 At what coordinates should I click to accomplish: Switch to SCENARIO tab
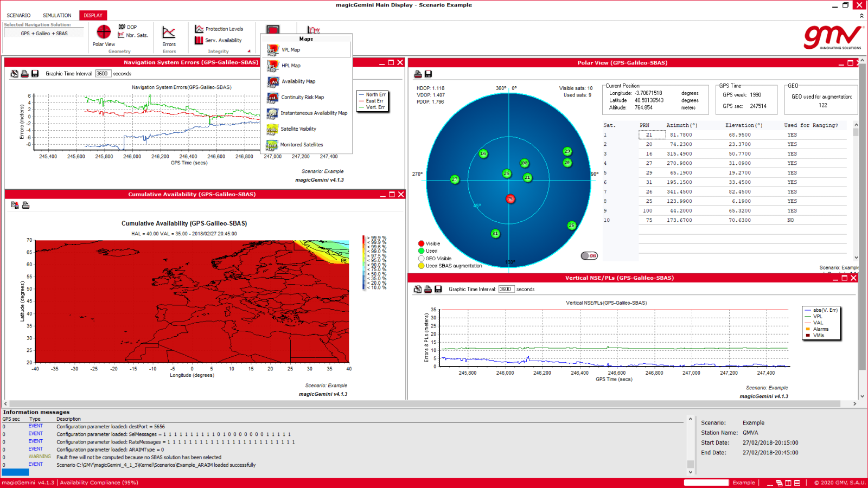pos(18,15)
